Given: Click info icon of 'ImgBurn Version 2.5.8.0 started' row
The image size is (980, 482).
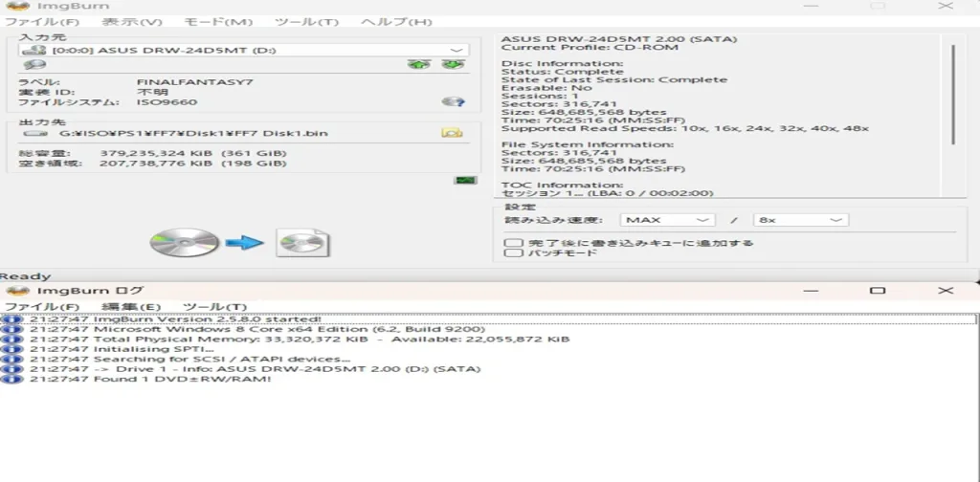Looking at the screenshot, I should pos(11,319).
